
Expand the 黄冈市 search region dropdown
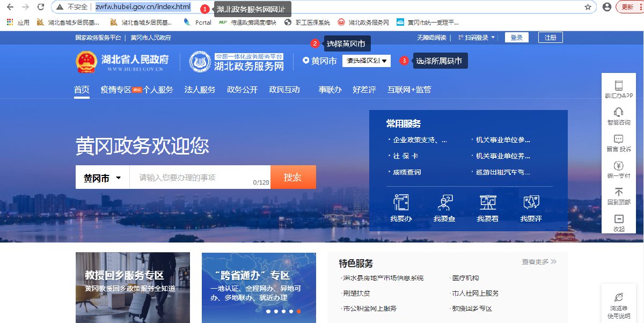pyautogui.click(x=103, y=178)
